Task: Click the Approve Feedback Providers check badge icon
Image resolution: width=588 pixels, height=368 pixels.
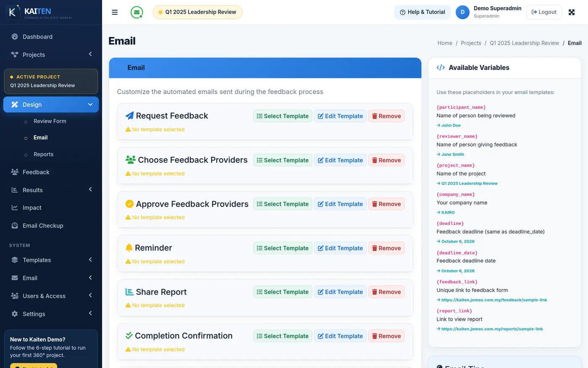Action: point(130,204)
